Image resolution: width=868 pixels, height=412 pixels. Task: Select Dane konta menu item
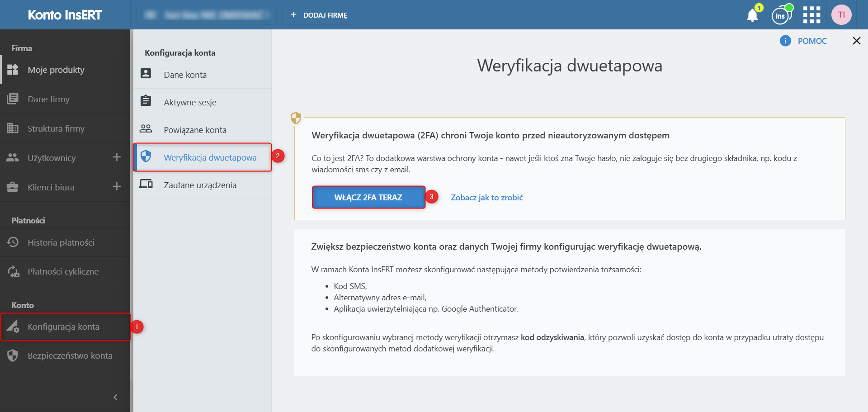[203, 75]
